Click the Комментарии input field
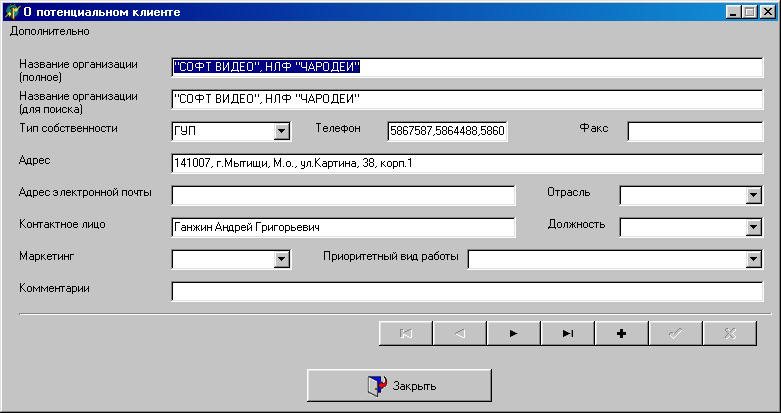The height and width of the screenshot is (413, 781). coord(467,291)
